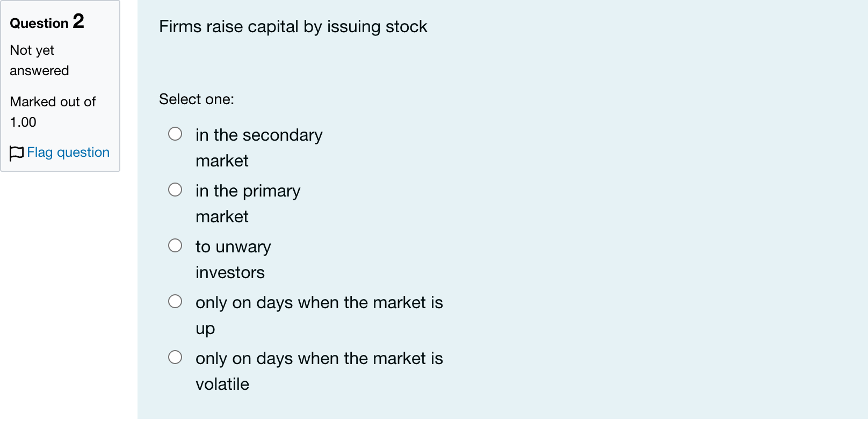Viewport: 868px width, 436px height.
Task: Pick radio for market is up option
Action: [x=175, y=301]
